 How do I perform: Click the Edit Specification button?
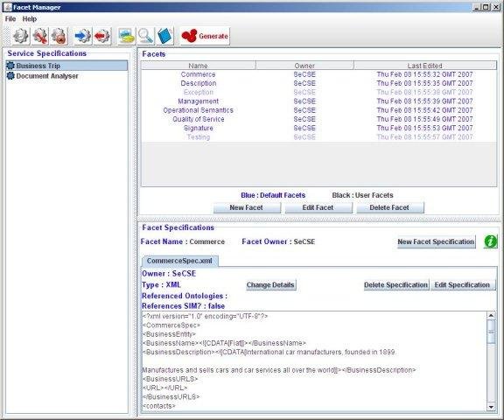(462, 284)
